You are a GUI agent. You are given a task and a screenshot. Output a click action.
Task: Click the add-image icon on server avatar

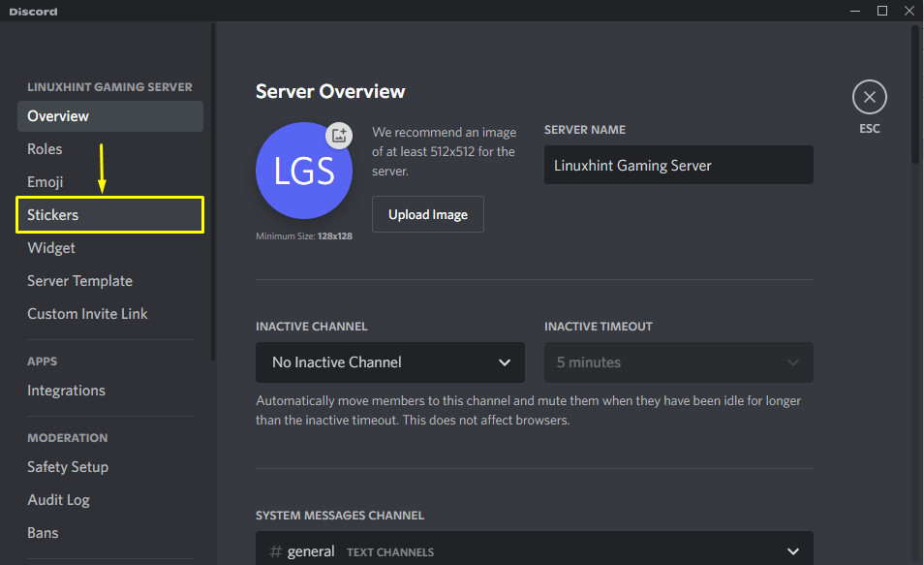coord(339,136)
